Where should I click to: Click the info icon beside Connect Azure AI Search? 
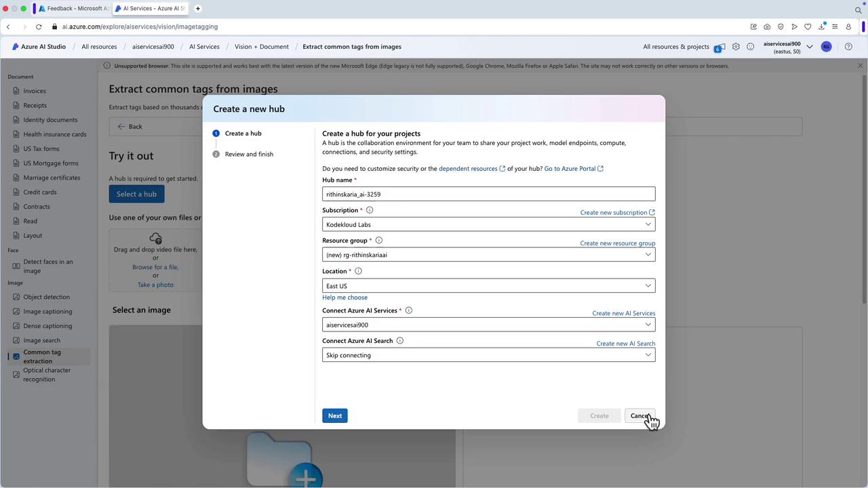400,341
